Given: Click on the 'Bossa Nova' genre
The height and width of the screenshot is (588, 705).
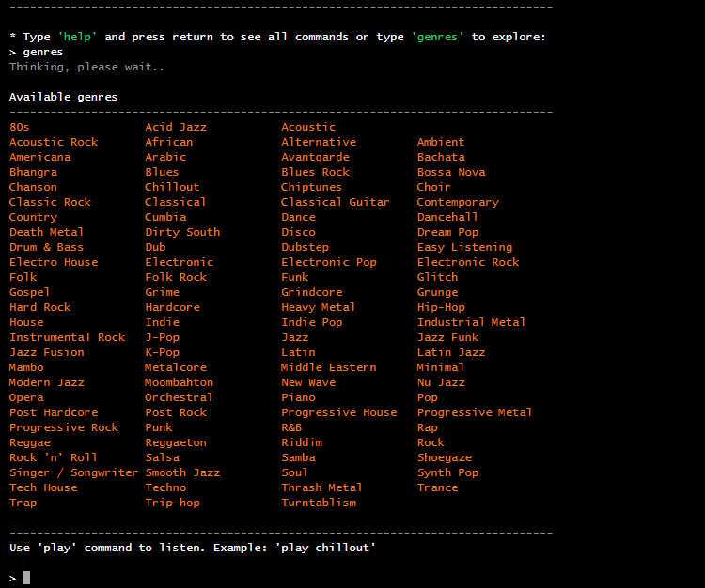Looking at the screenshot, I should click(x=451, y=172).
